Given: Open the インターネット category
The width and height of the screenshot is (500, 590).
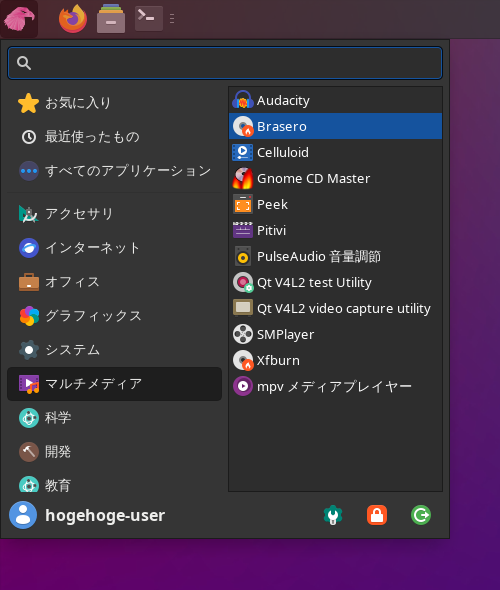Looking at the screenshot, I should click(x=114, y=248).
